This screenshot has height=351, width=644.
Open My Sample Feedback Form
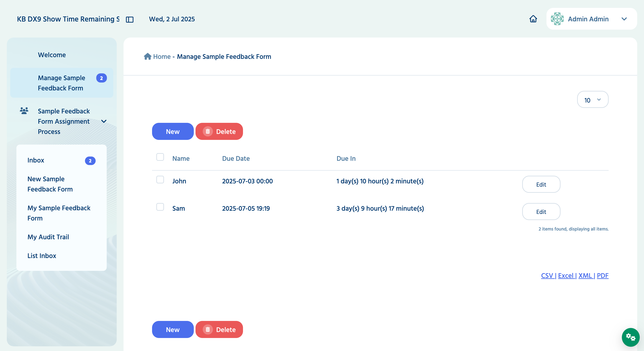tap(59, 213)
